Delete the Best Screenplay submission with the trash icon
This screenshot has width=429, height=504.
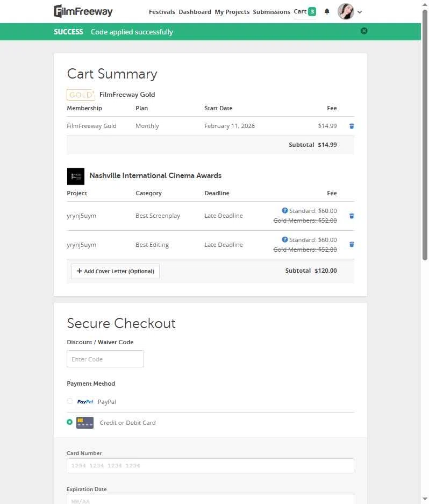[x=352, y=216]
